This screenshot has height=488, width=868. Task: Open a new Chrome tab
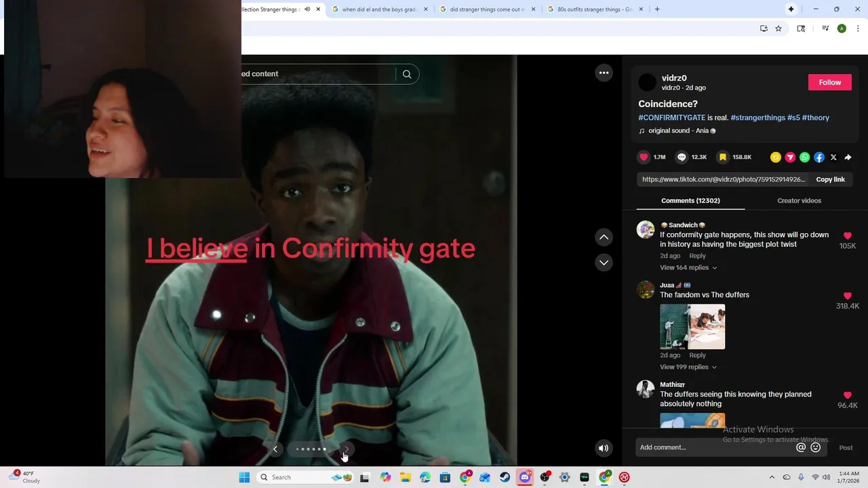pyautogui.click(x=657, y=9)
